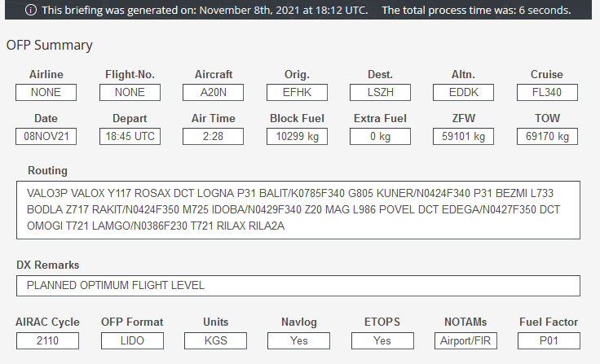Click the DX Remarks text box

pos(298,286)
